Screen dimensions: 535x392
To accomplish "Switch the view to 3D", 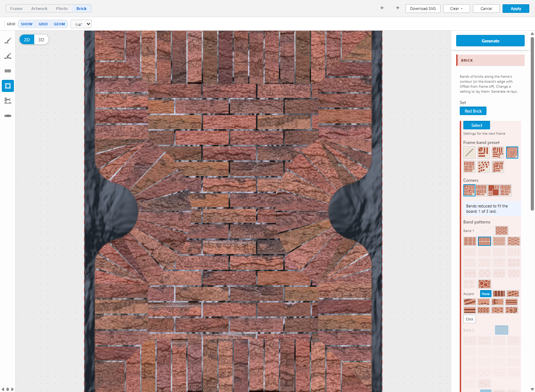I will 41,40.
